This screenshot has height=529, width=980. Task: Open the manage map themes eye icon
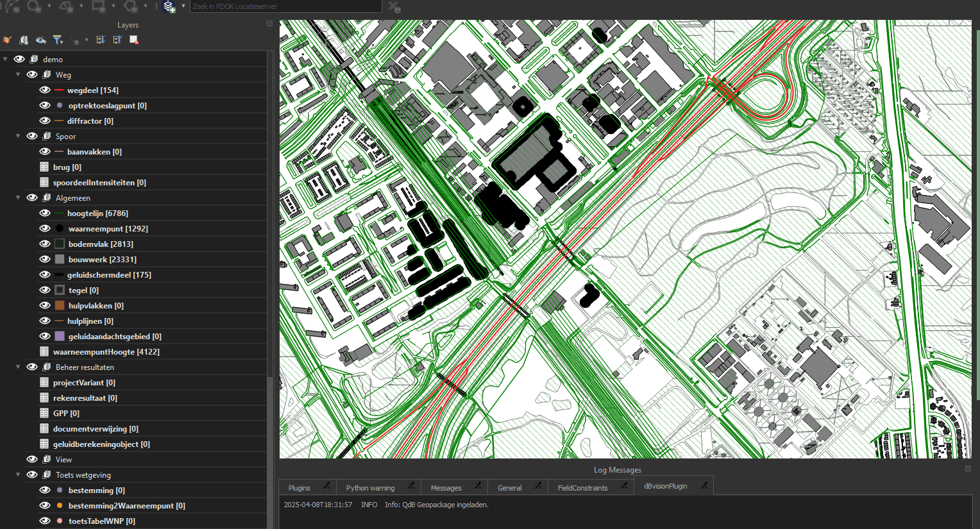coord(40,39)
